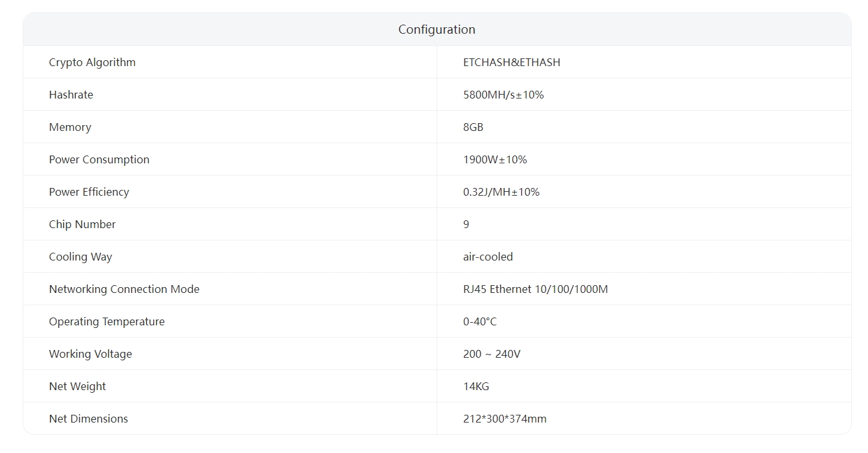Click the Hashrate row label
Viewport: 868px width, 453px height.
click(x=71, y=95)
